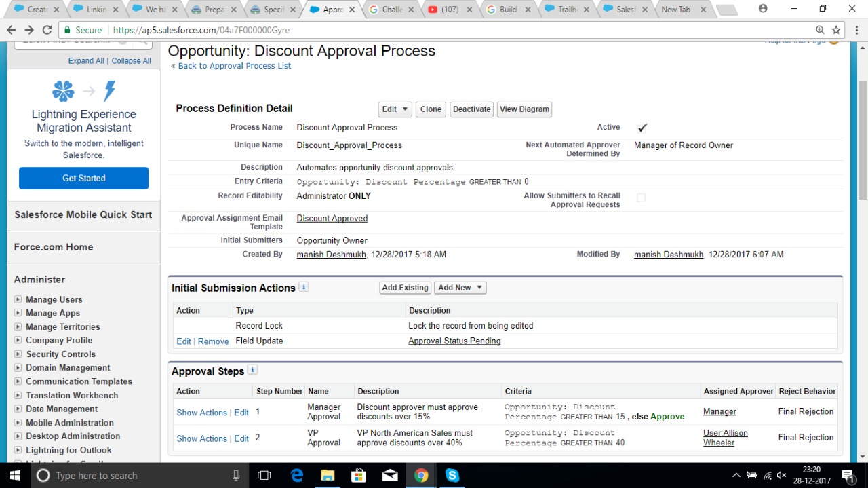Switch to the Prepa browser tab

(x=214, y=10)
